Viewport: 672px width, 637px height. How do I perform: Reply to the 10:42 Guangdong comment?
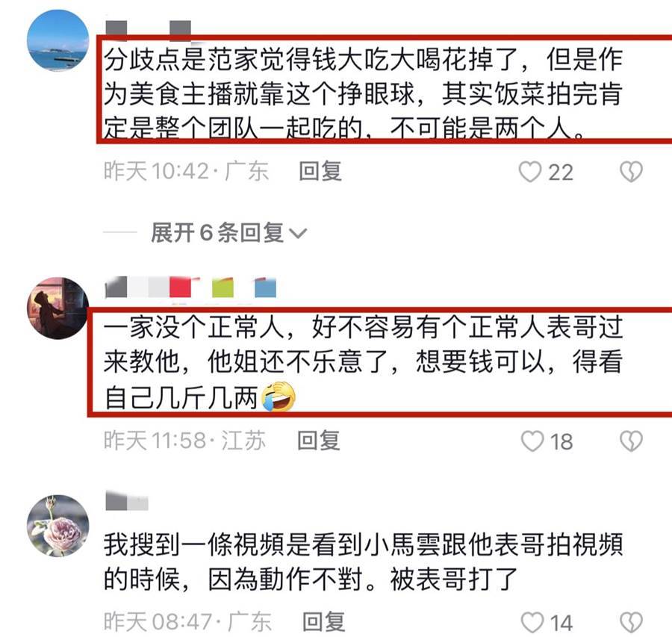tap(320, 172)
